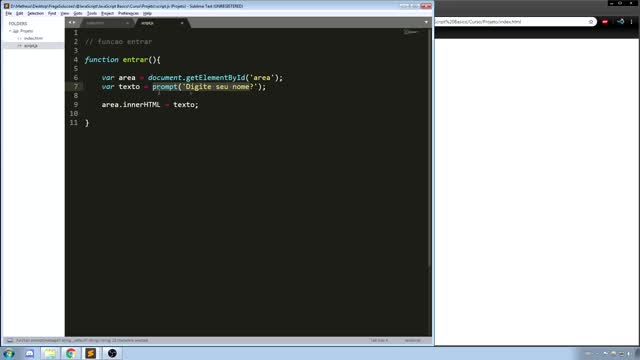Click the Tab Size setting in status bar
640x360 pixels.
pyautogui.click(x=379, y=340)
